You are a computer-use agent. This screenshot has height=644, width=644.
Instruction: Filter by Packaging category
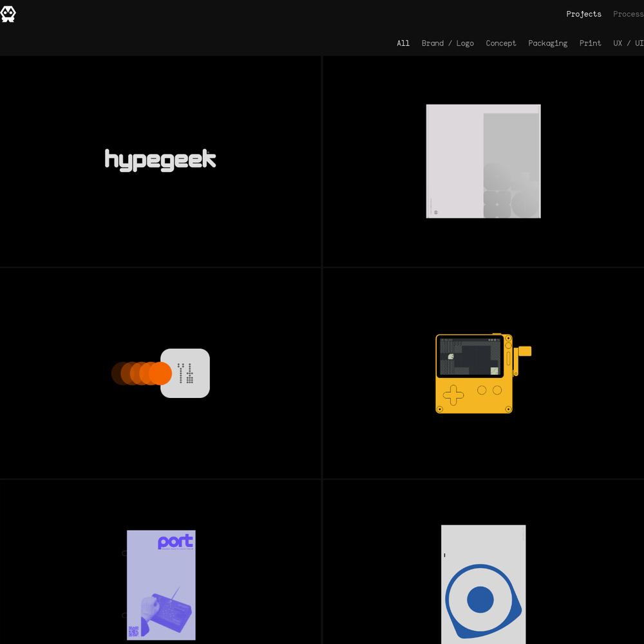[547, 43]
